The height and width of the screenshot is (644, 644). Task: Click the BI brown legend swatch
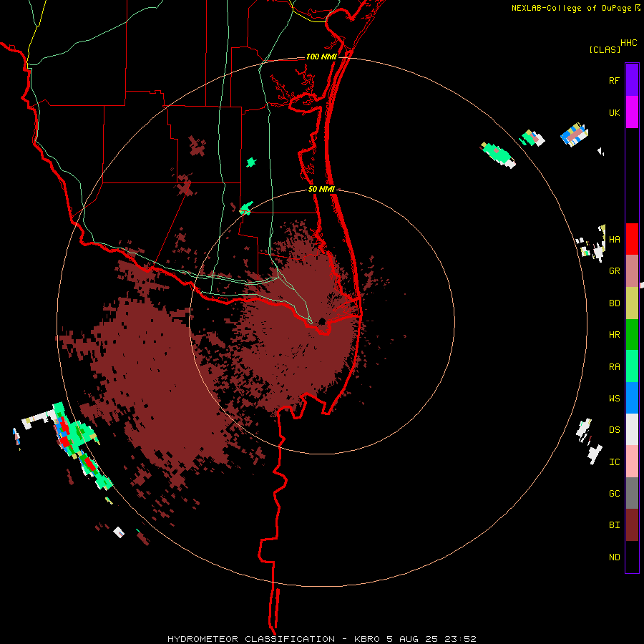coord(632,525)
